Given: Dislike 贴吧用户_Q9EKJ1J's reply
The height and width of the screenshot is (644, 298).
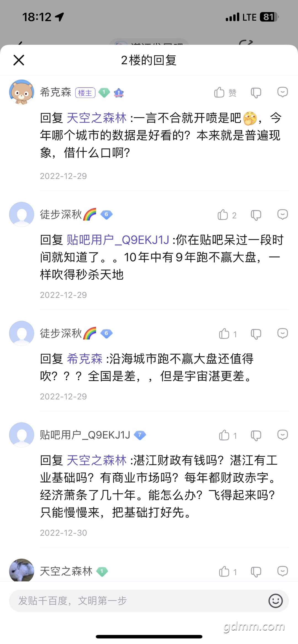Looking at the screenshot, I should [256, 435].
